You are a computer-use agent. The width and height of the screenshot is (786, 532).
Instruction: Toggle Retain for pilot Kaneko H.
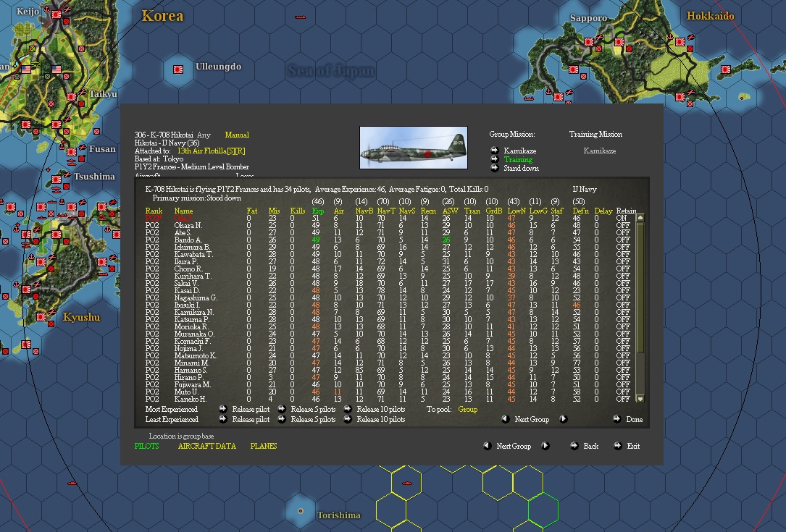point(622,399)
